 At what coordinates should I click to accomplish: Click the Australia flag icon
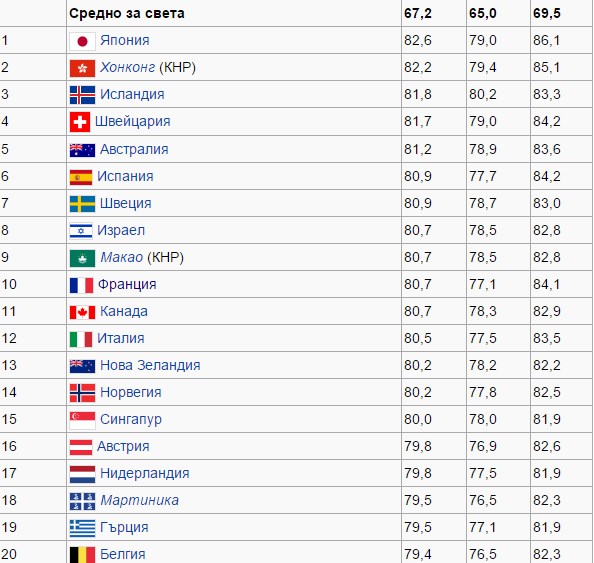coord(82,150)
